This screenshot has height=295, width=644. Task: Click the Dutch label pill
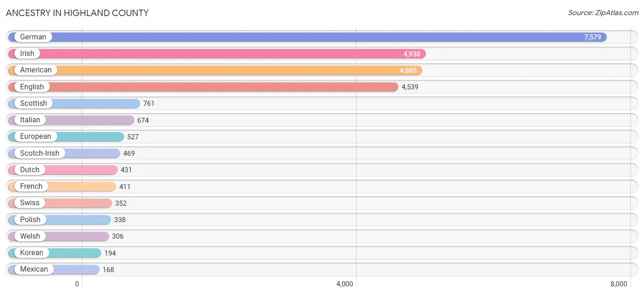tap(30, 170)
